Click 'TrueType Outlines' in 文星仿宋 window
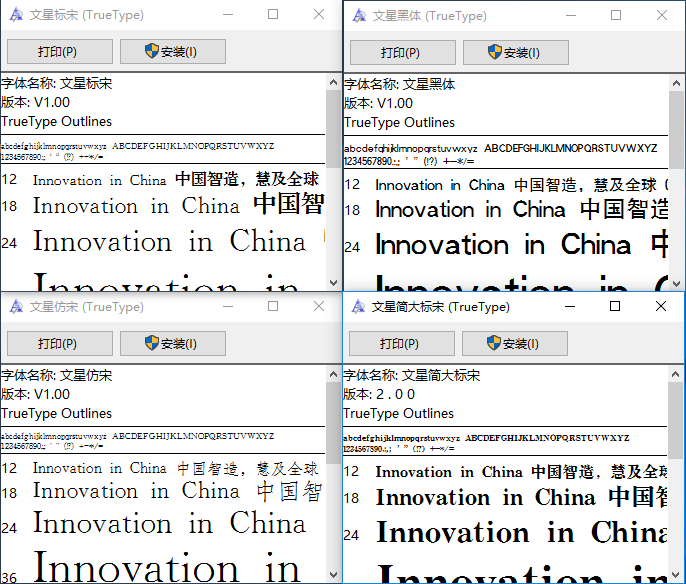This screenshot has width=686, height=584. (x=56, y=413)
